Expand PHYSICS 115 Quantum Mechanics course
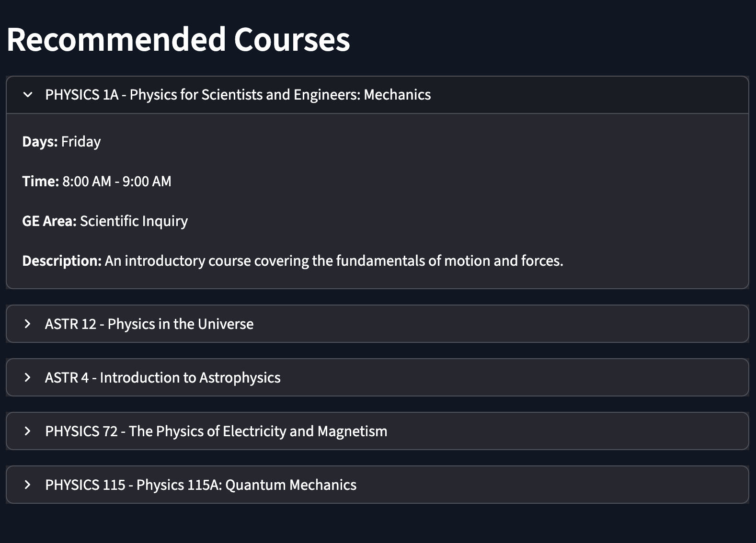This screenshot has height=543, width=756. 378,485
